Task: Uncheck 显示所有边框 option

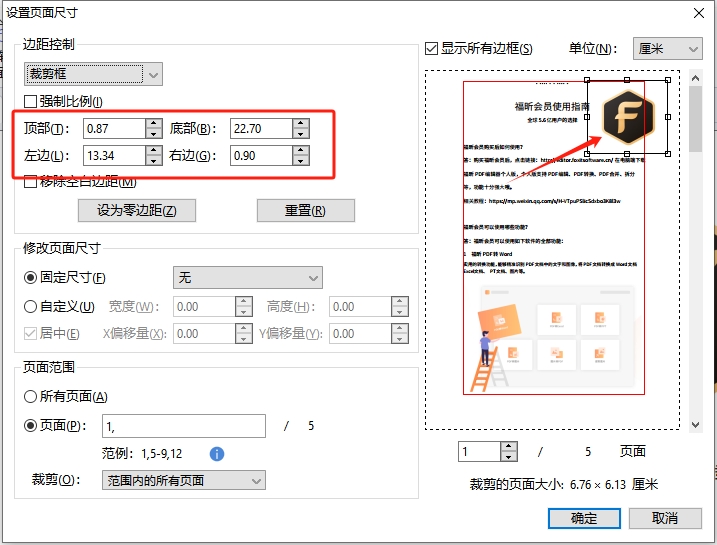Action: (x=432, y=48)
